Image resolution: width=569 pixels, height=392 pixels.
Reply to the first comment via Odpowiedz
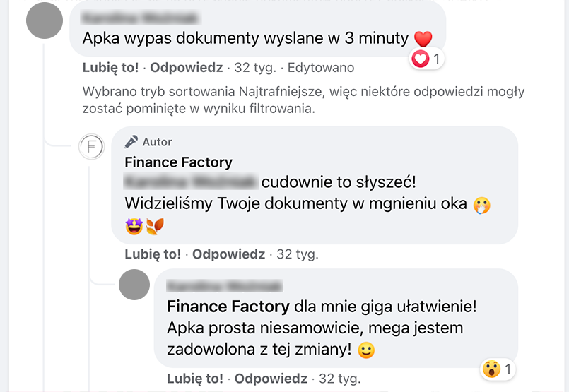[x=187, y=68]
